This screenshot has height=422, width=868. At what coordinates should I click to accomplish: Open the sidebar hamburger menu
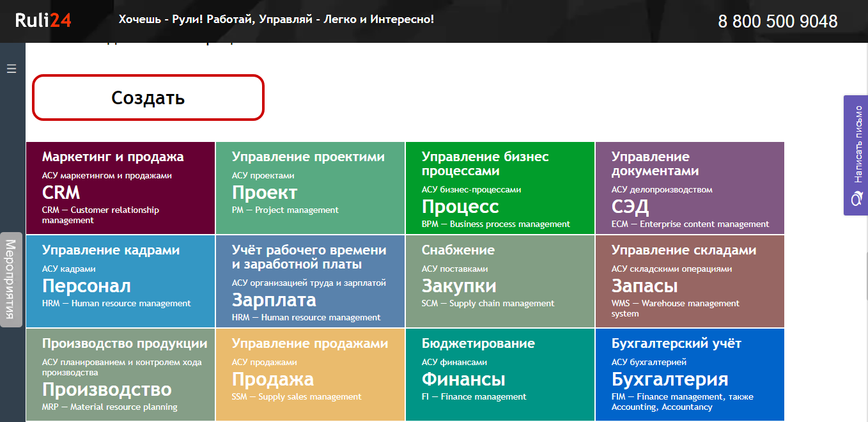pyautogui.click(x=11, y=67)
